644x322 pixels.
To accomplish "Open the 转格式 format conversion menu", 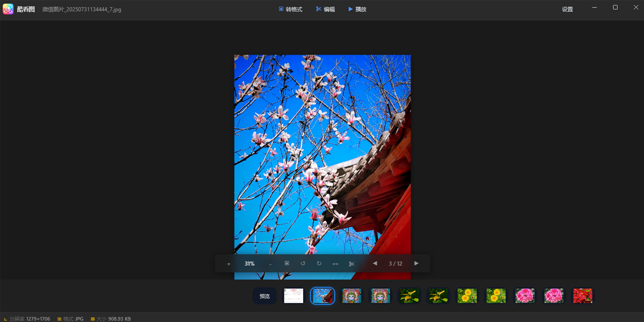I will point(290,9).
